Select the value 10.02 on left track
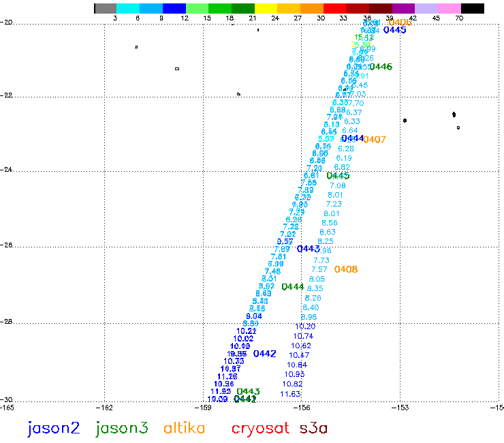The height and width of the screenshot is (443, 504). click(243, 339)
